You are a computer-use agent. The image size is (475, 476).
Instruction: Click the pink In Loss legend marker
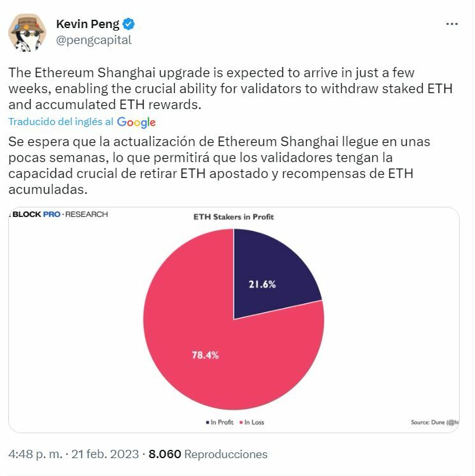[x=241, y=422]
